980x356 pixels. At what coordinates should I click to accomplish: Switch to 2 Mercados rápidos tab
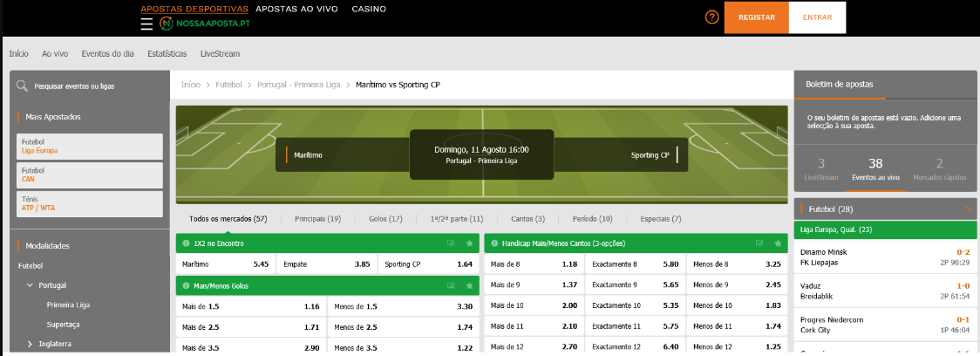tap(939, 169)
